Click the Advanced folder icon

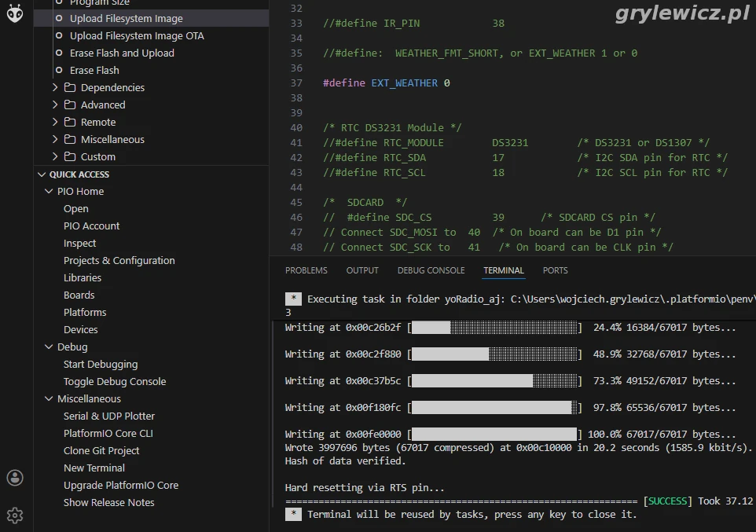70,105
